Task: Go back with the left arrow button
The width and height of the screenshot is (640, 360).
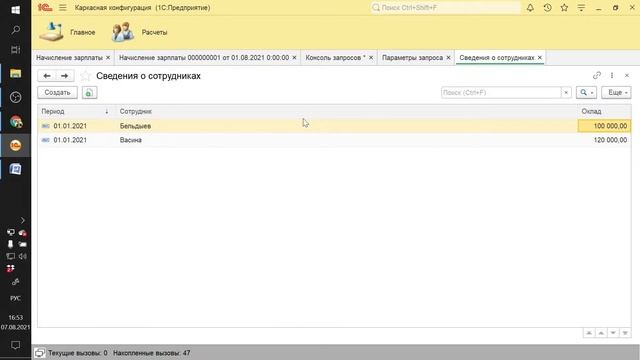Action: [x=47, y=76]
